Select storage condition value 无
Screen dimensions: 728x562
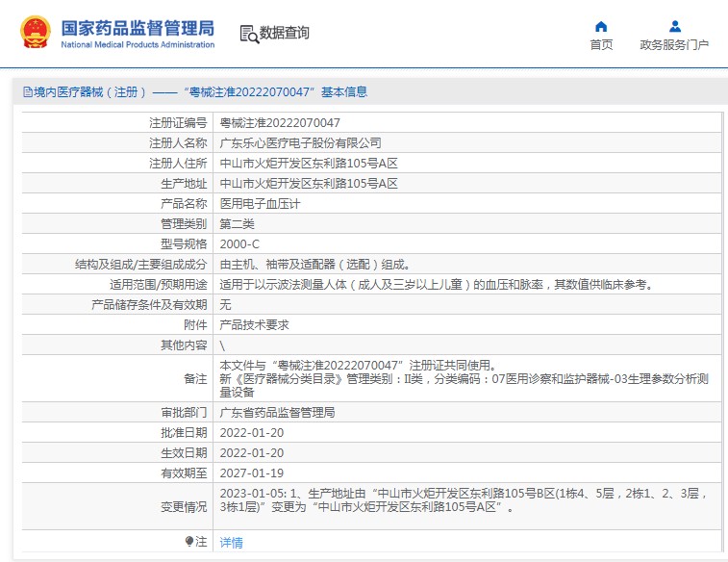pyautogui.click(x=225, y=305)
